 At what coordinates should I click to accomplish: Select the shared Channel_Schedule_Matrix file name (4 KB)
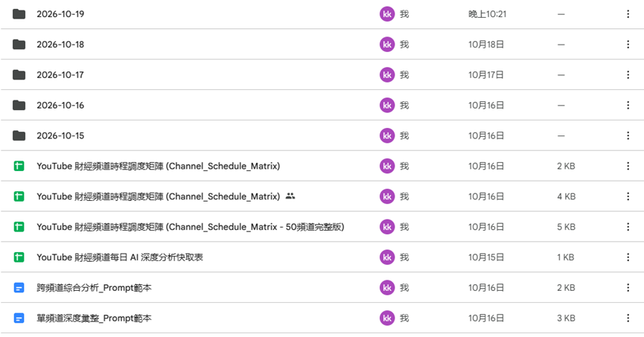[159, 196]
